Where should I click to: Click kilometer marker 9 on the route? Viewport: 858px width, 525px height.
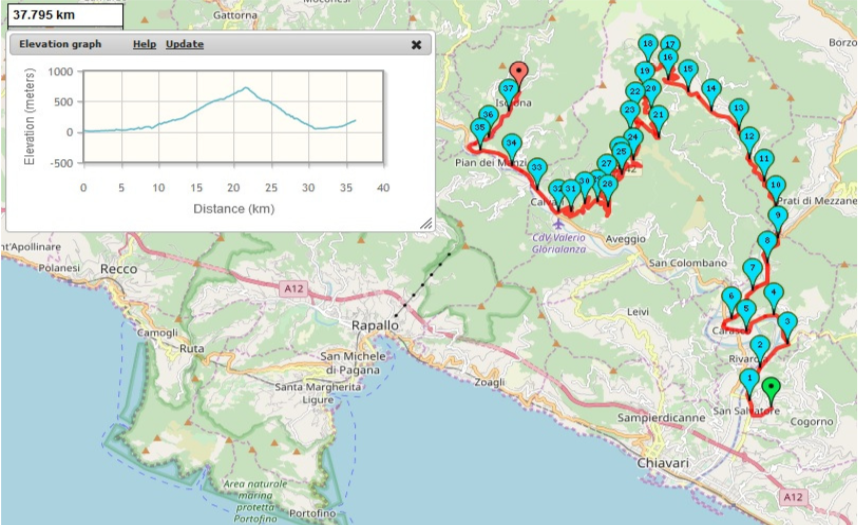click(777, 216)
